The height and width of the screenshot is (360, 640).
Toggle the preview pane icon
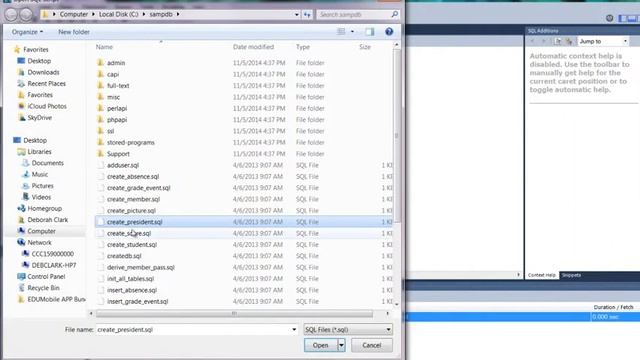pos(369,31)
